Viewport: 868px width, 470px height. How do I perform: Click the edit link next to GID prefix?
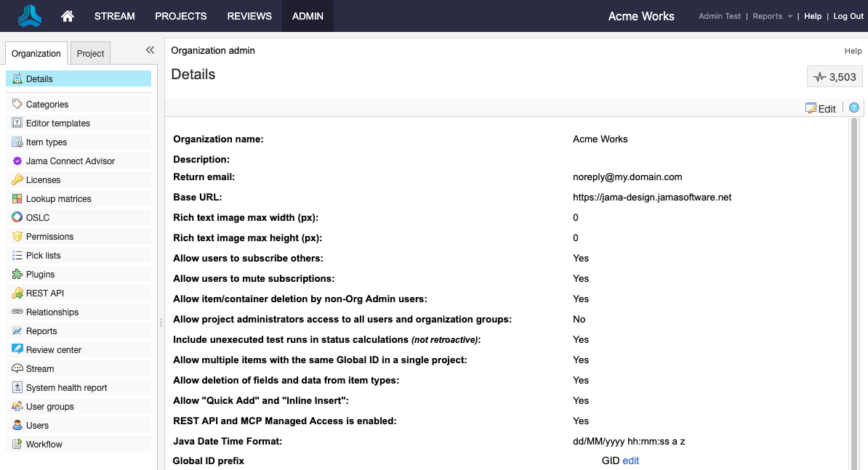(630, 461)
